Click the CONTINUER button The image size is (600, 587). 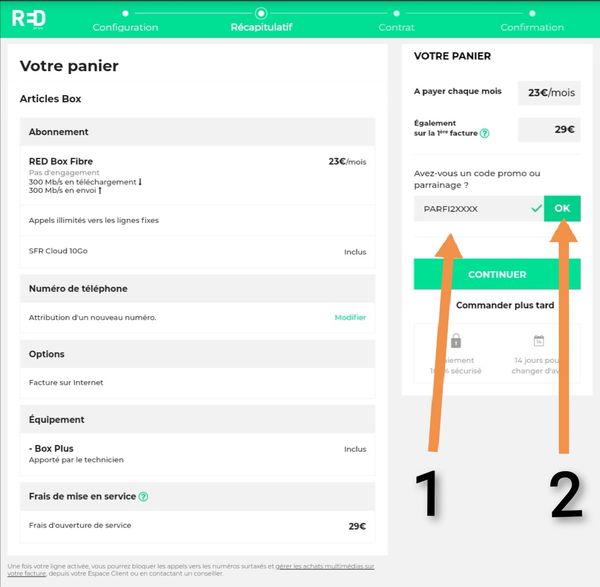[497, 274]
